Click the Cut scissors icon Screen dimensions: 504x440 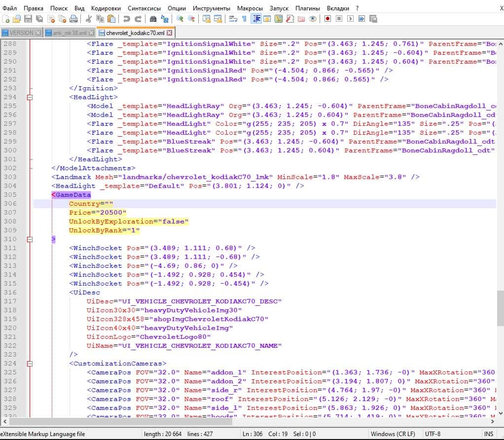click(89, 19)
